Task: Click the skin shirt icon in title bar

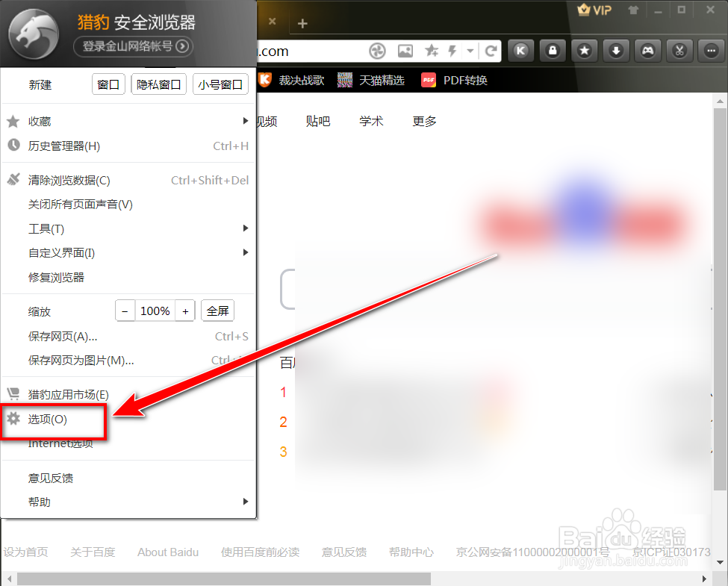Action: 633,10
